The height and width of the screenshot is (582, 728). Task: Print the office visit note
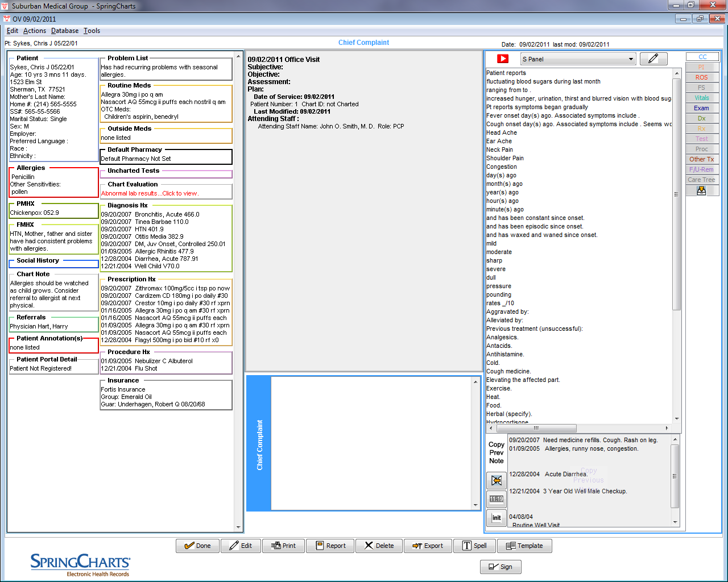283,546
